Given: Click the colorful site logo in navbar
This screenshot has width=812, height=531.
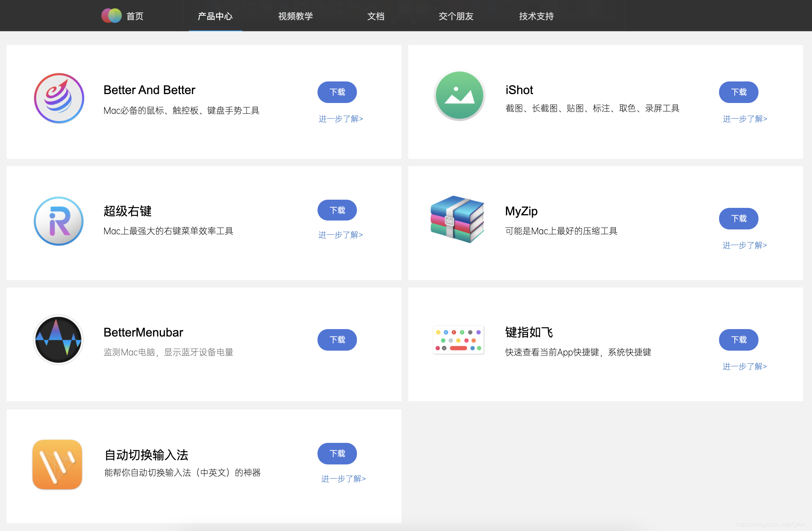Looking at the screenshot, I should tap(111, 16).
